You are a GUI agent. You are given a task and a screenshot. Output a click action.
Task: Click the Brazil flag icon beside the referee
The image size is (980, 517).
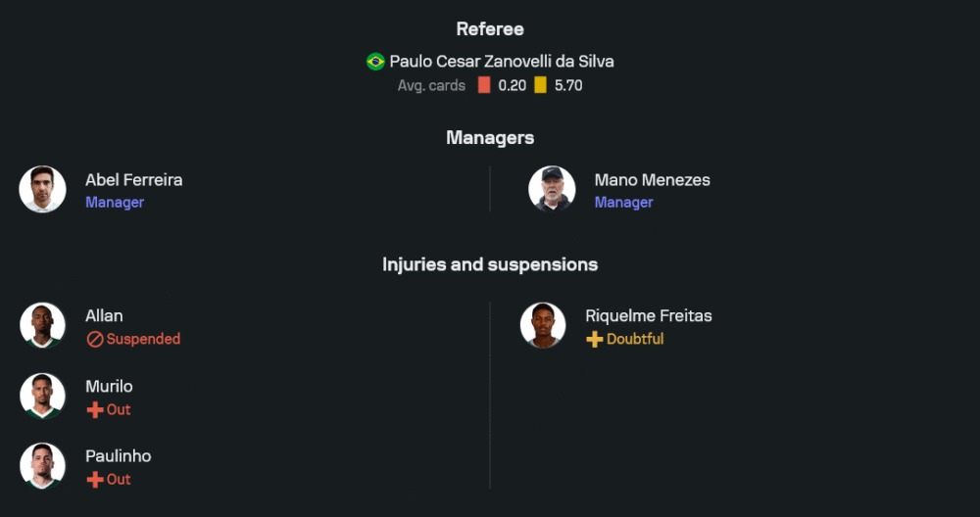tap(375, 62)
